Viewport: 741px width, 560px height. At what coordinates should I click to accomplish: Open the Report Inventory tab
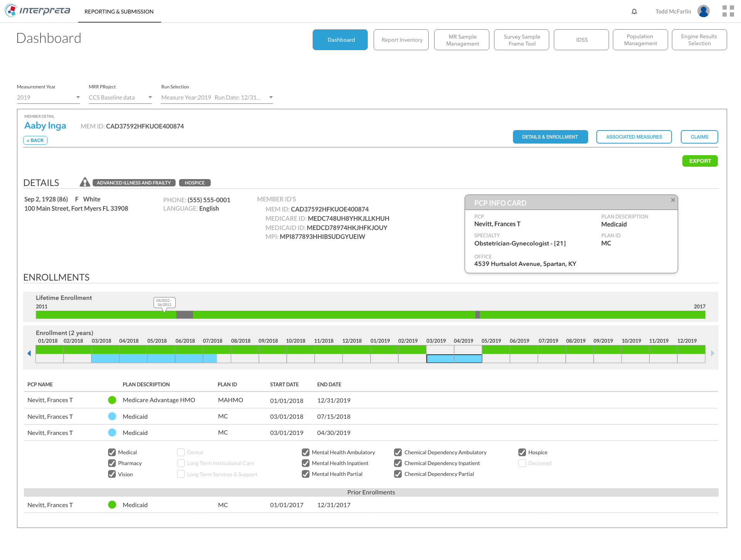(401, 40)
